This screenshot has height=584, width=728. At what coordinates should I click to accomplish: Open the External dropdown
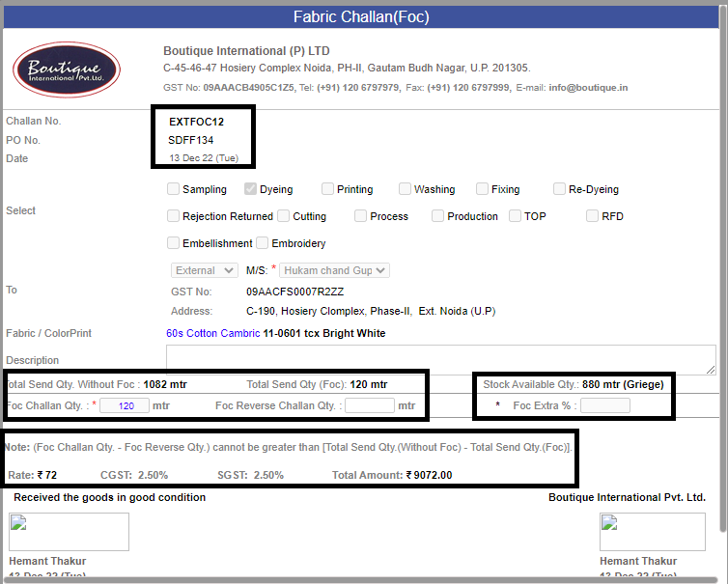pos(205,270)
